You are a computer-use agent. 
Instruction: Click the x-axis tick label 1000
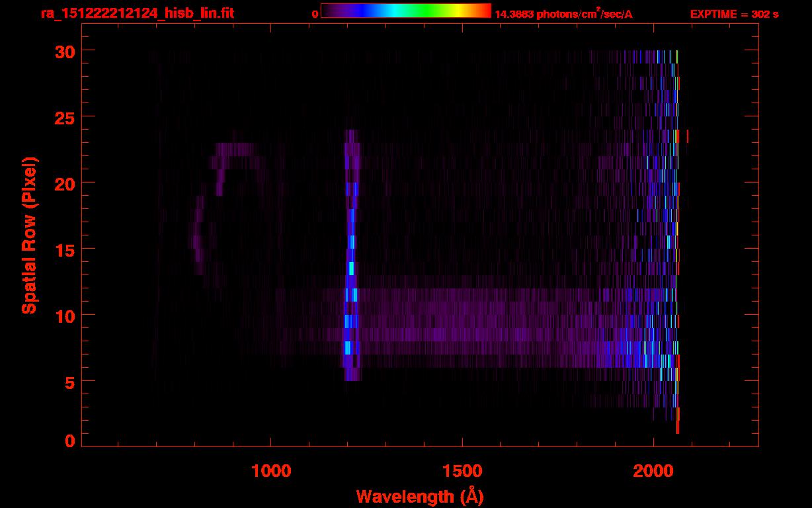(x=271, y=471)
